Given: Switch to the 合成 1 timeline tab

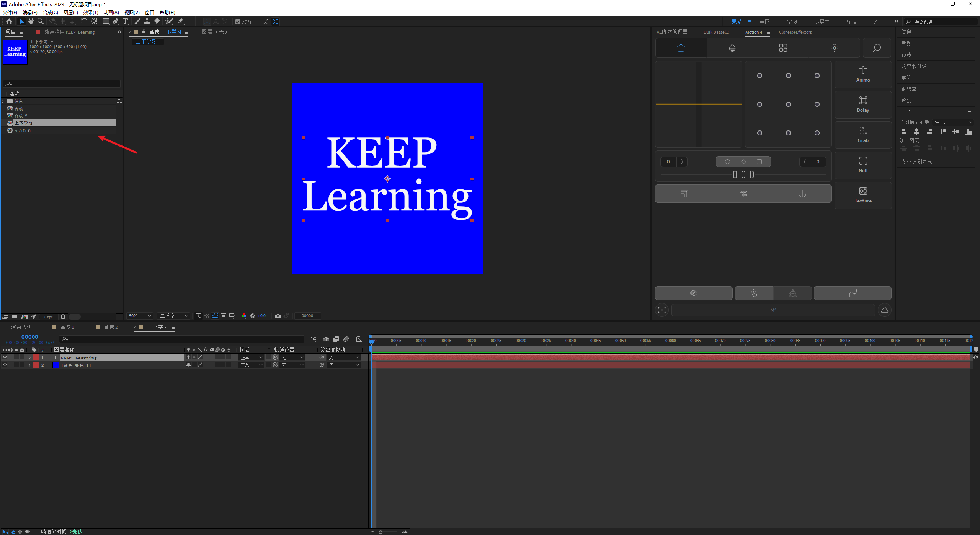Looking at the screenshot, I should (x=67, y=327).
